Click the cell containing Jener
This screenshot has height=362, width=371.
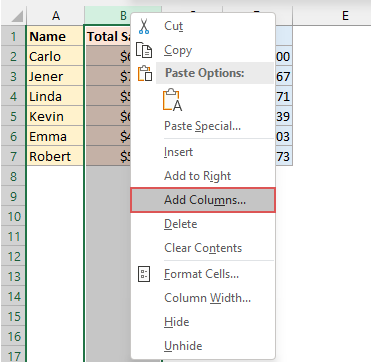point(55,76)
